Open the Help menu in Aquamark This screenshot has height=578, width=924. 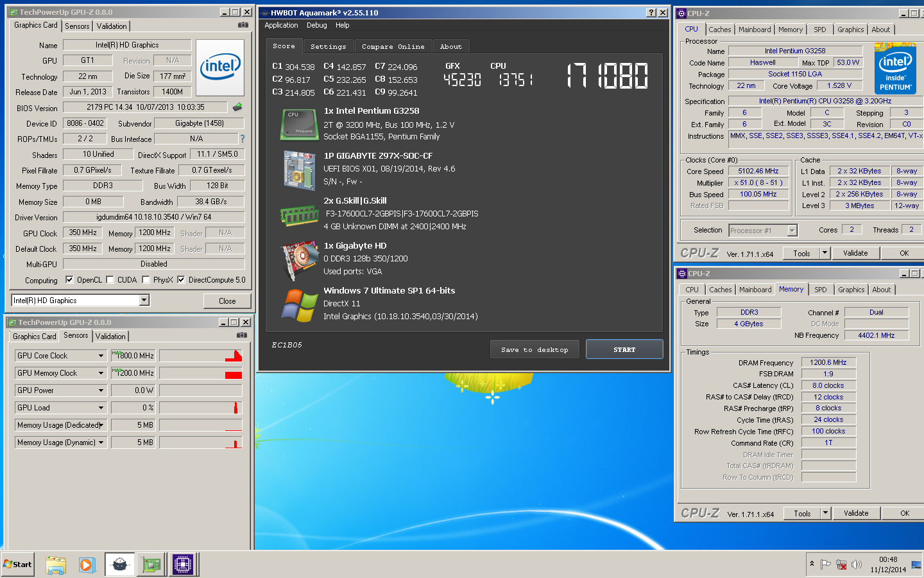tap(343, 26)
